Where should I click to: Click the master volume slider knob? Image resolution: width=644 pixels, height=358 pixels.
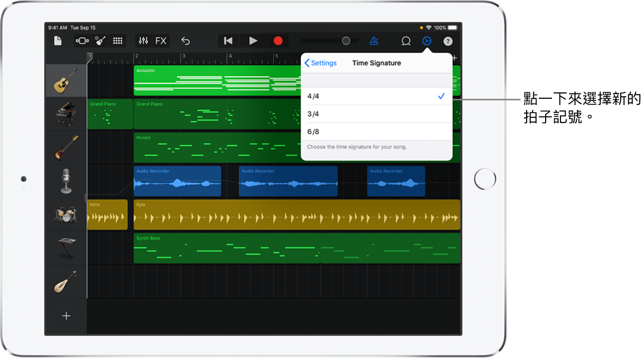346,41
